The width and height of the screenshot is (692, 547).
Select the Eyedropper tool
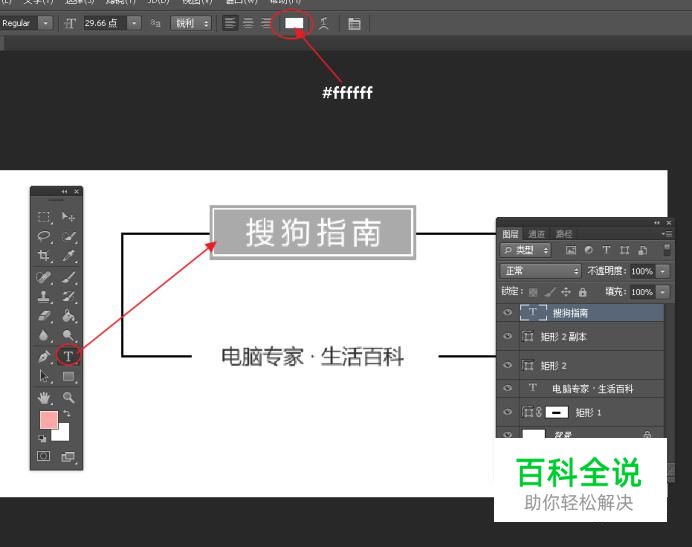point(68,255)
